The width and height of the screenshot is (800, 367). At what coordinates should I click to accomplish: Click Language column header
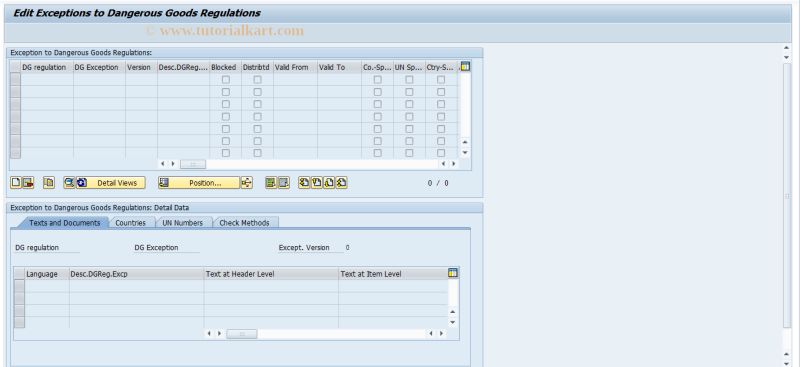(47, 274)
